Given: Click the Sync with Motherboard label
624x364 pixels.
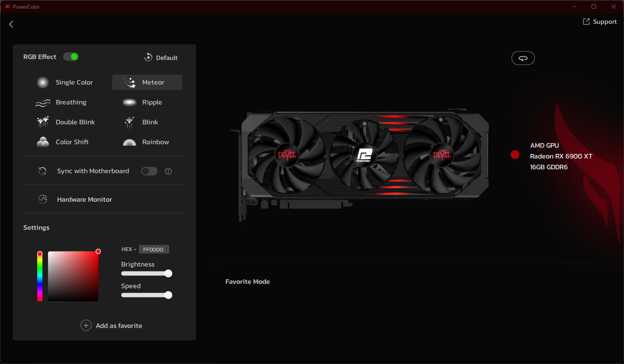Looking at the screenshot, I should tap(93, 171).
